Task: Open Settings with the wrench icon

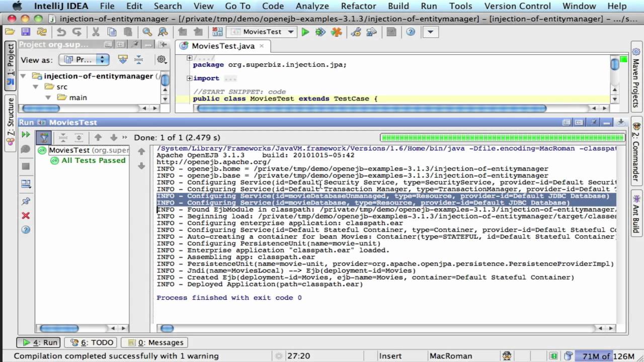Action: point(356,32)
